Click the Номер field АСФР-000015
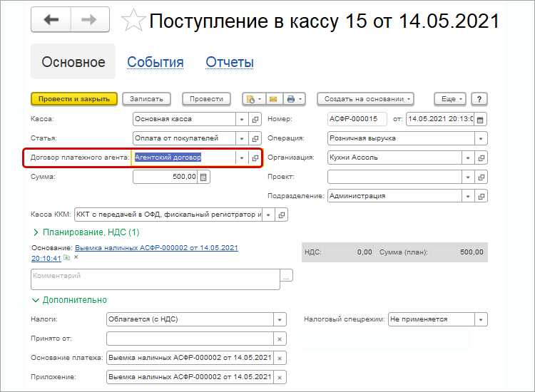This screenshot has height=392, width=535. (357, 119)
